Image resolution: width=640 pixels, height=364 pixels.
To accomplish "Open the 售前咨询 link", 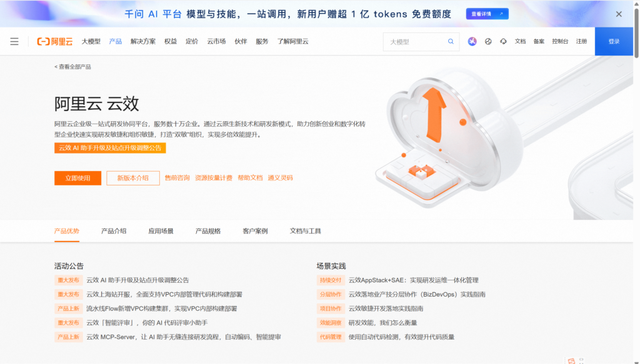I will [177, 178].
